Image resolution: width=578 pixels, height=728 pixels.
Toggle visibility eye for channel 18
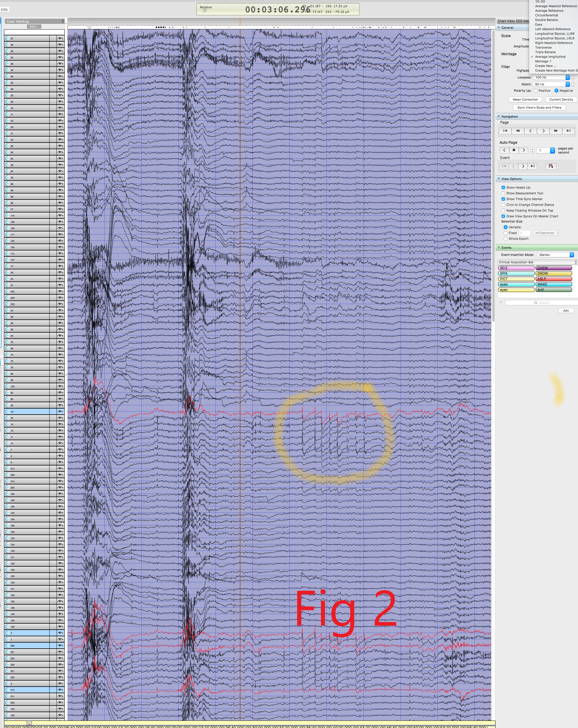click(60, 412)
